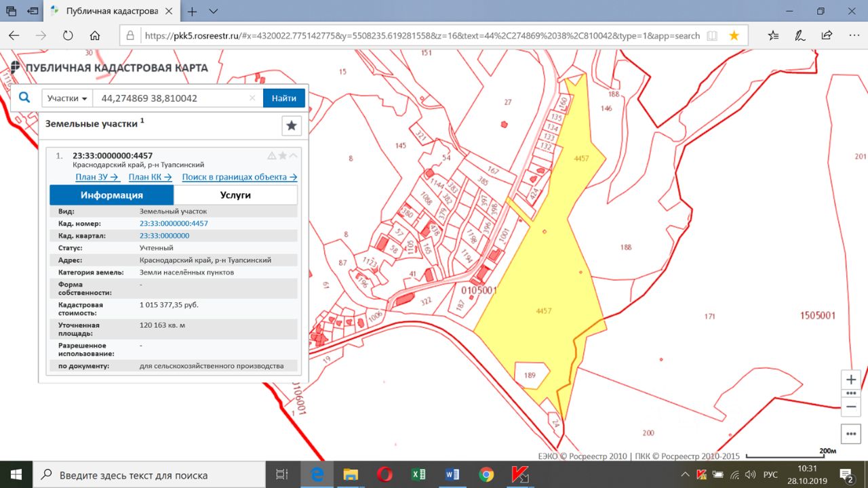Open Word from the taskbar
This screenshot has height=488, width=868.
click(452, 474)
